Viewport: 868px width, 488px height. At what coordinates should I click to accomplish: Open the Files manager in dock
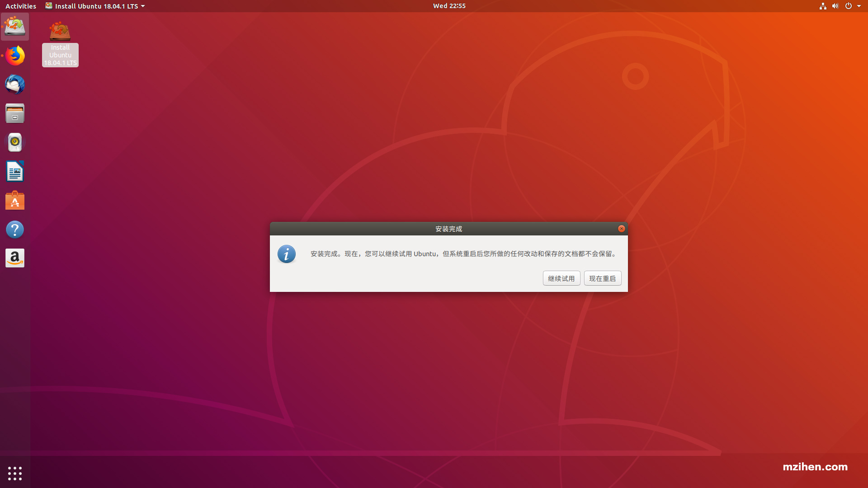tap(15, 113)
